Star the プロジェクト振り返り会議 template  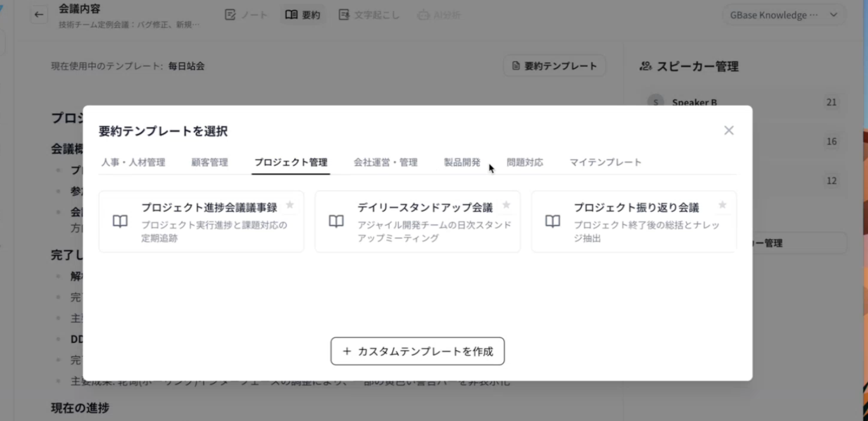722,205
